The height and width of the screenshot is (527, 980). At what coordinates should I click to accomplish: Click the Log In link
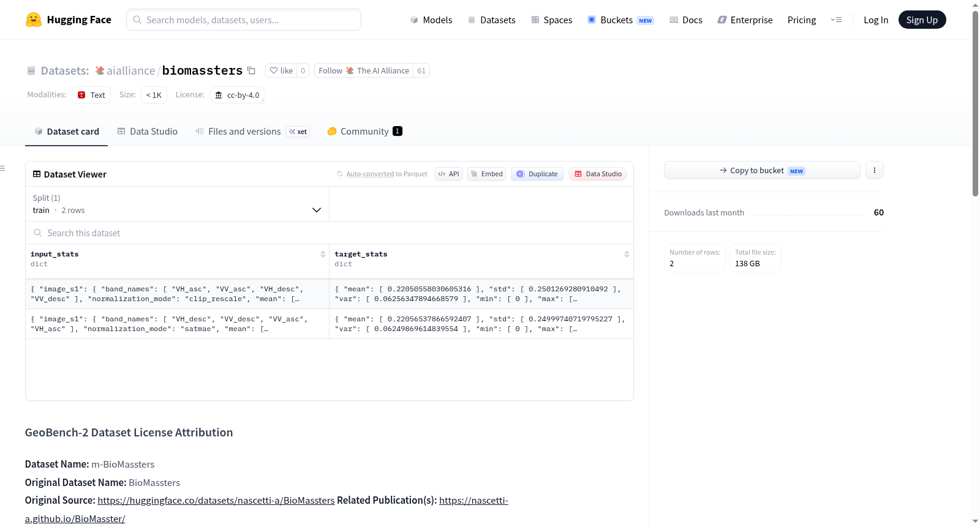point(876,20)
